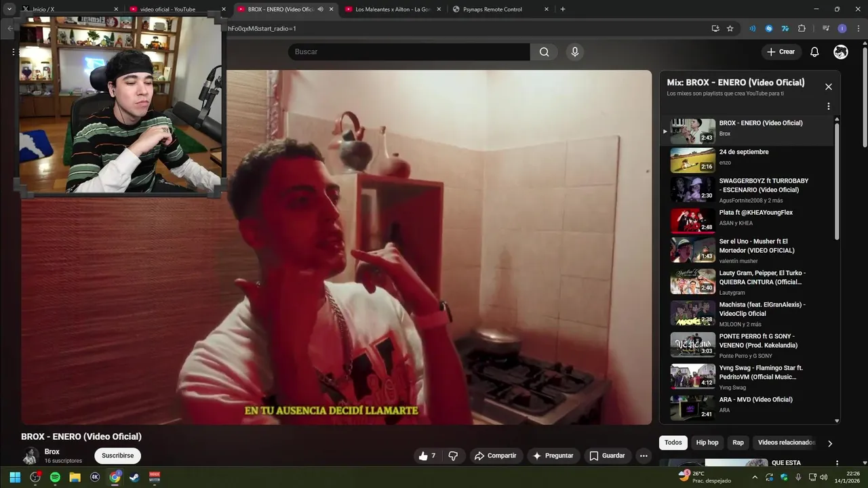Close the Mix playlist panel
Image resolution: width=868 pixels, height=488 pixels.
point(828,87)
